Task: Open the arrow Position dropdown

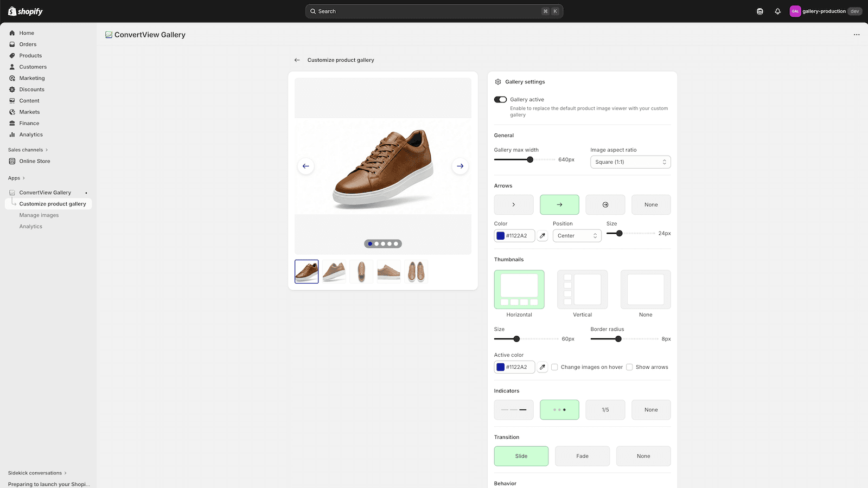Action: [577, 236]
